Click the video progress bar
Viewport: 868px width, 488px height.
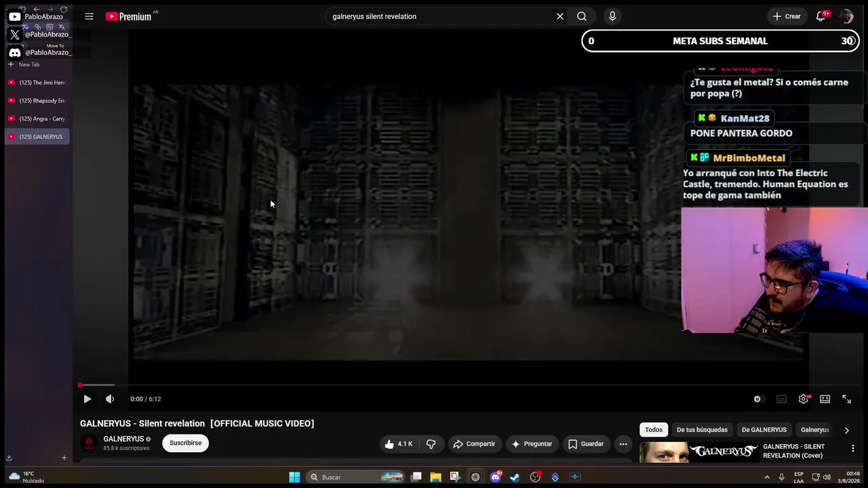444,385
